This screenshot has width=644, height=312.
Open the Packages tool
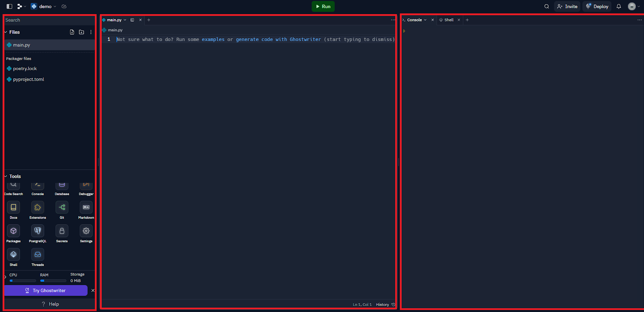click(13, 231)
